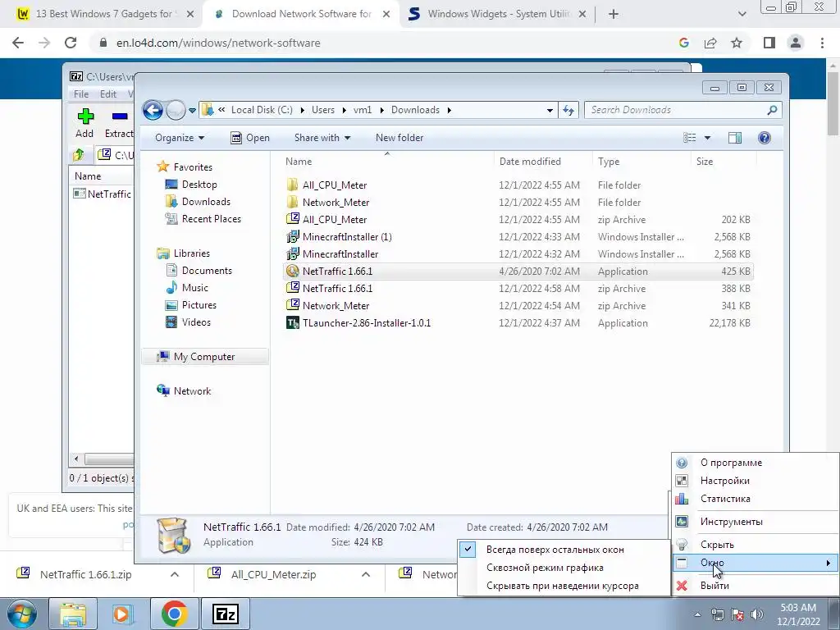Click the Open button in the Explorer toolbar
This screenshot has width=840, height=630.
(250, 138)
